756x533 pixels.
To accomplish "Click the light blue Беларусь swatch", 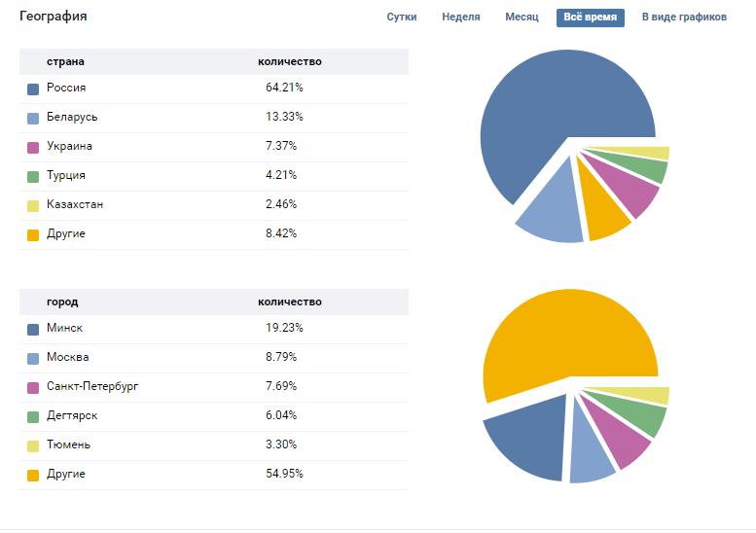I will 33,118.
